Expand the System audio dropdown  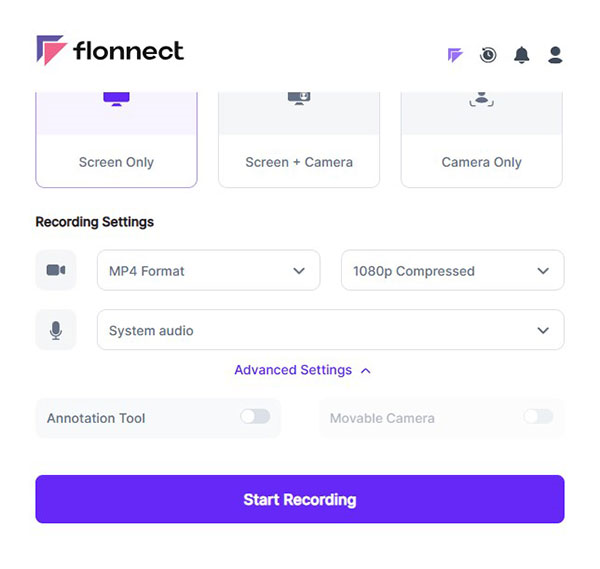click(330, 330)
